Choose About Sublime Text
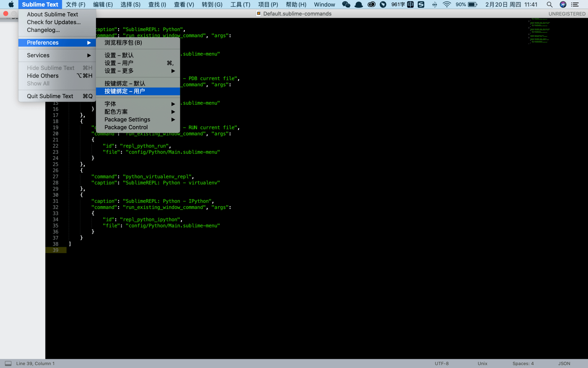This screenshot has height=368, width=588. (57, 14)
